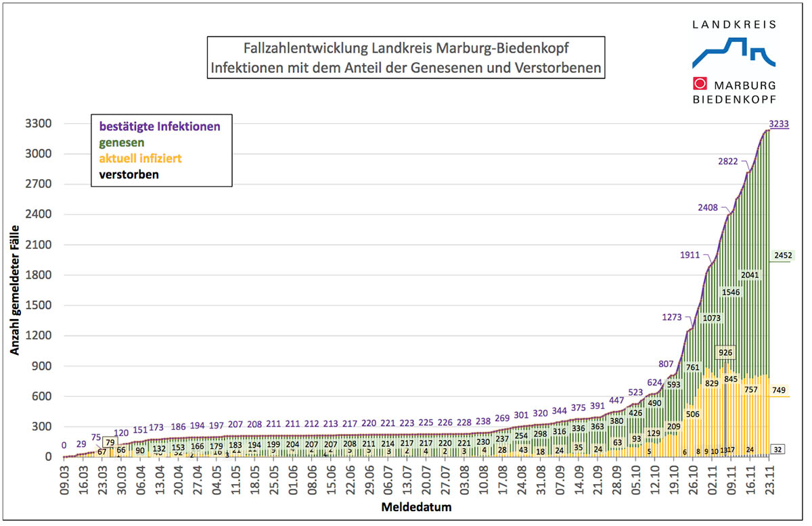Click the blue castle silhouette logo
The height and width of the screenshot is (526, 812).
coord(733,52)
